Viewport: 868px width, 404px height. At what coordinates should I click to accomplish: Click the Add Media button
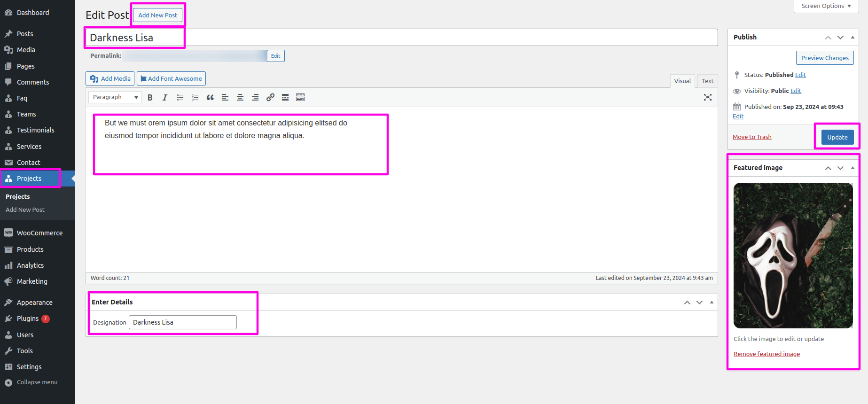pyautogui.click(x=110, y=78)
